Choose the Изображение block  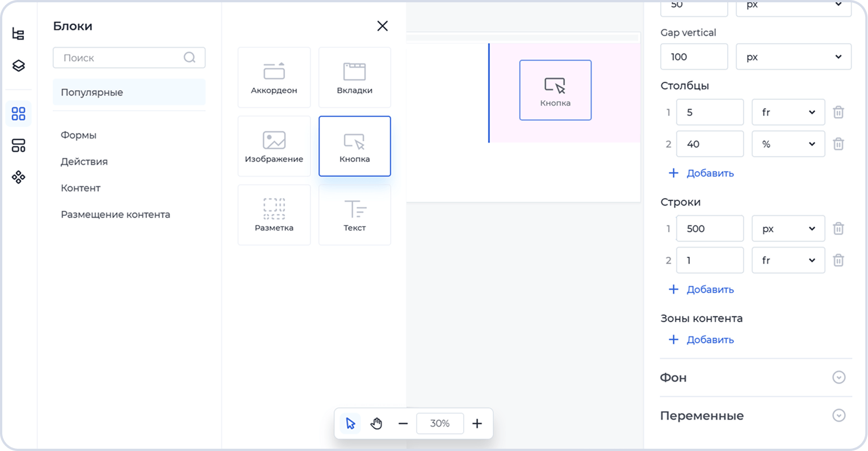(274, 146)
